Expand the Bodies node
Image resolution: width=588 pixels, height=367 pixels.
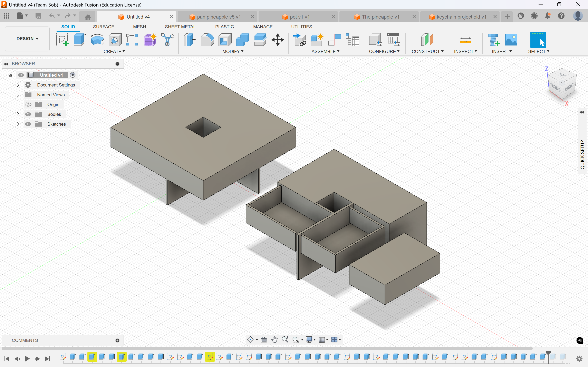pyautogui.click(x=18, y=114)
